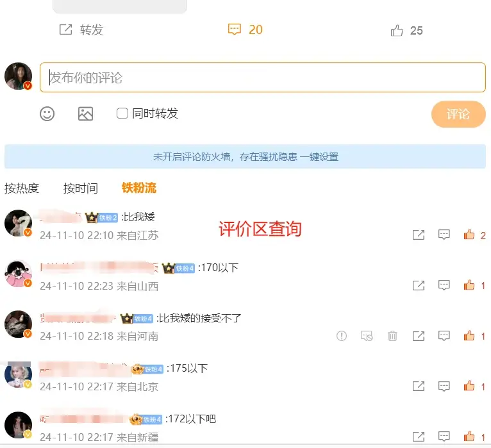Select the 铁粉流 tab

(139, 188)
